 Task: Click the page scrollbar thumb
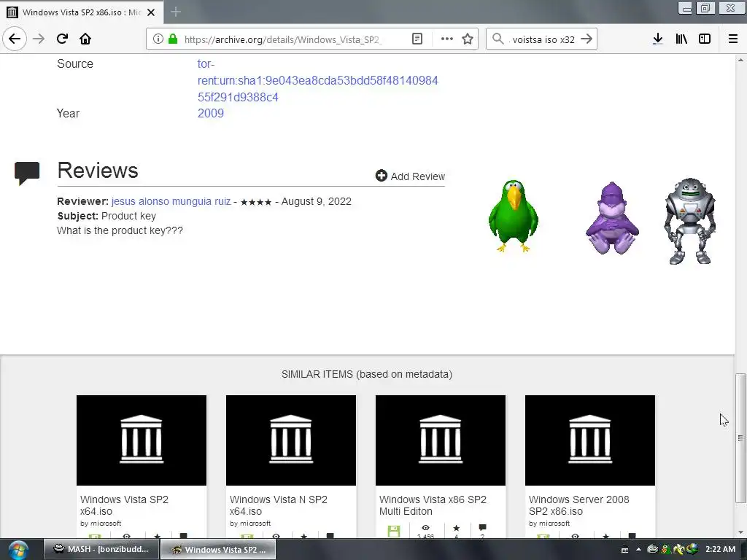point(740,438)
